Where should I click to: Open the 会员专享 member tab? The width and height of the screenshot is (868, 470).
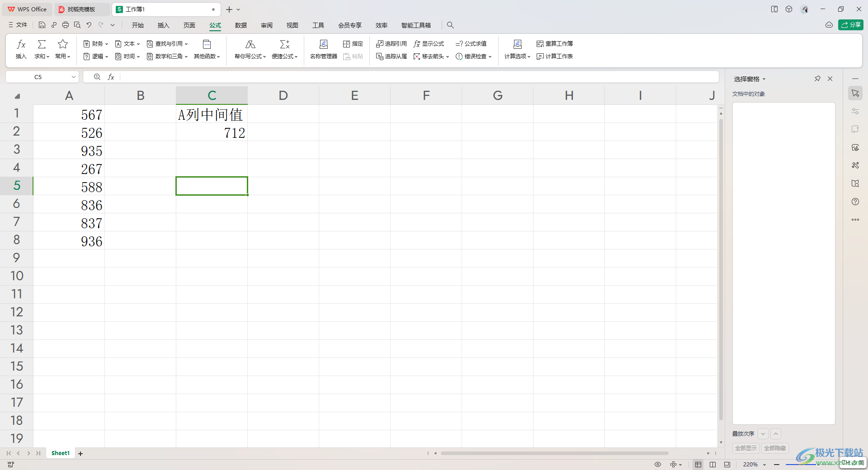click(350, 25)
